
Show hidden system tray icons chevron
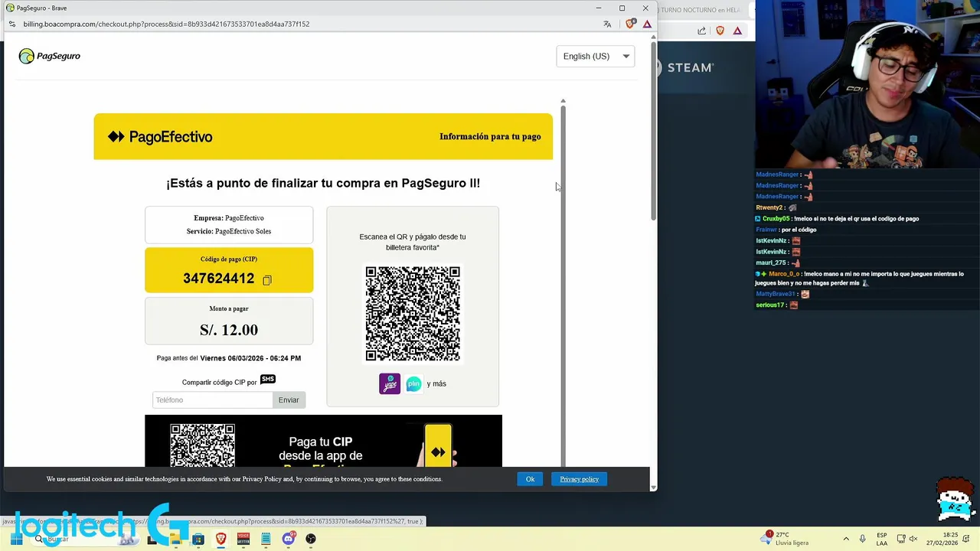(846, 539)
